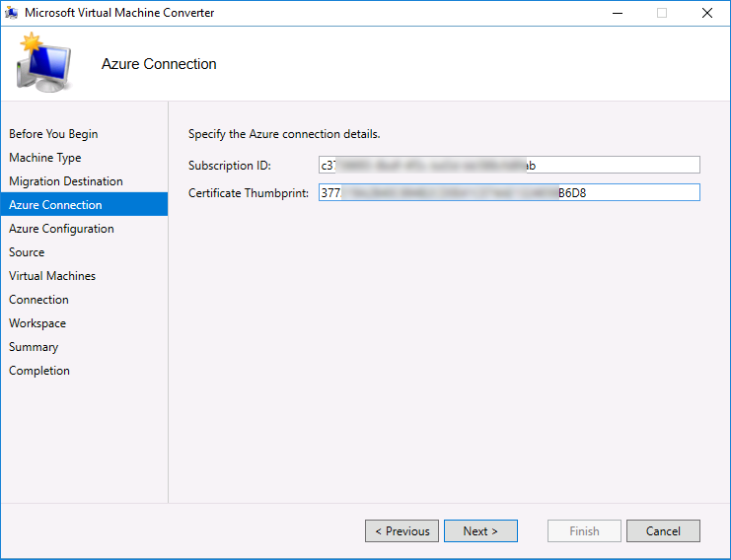This screenshot has width=731, height=560.
Task: Open the Before You Begin step
Action: pyautogui.click(x=53, y=134)
